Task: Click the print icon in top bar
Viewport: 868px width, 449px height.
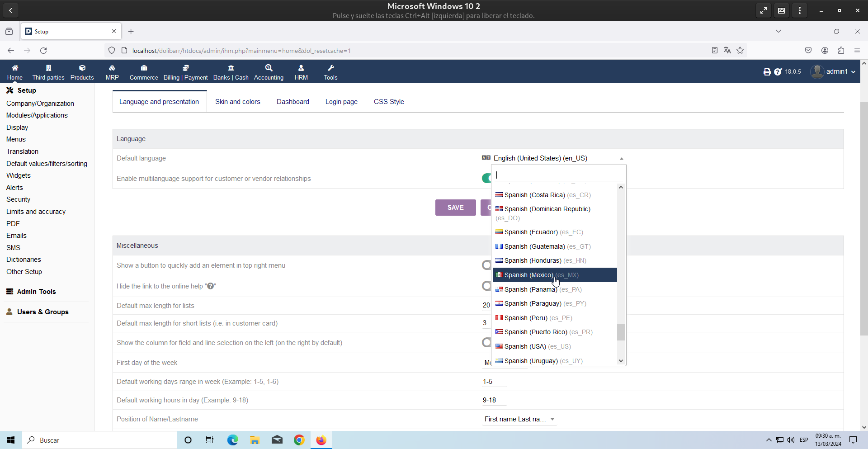Action: point(767,72)
